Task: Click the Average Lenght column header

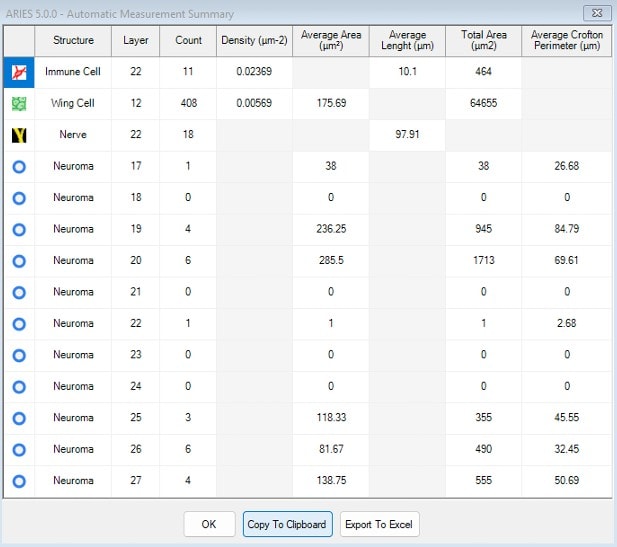Action: coord(407,41)
